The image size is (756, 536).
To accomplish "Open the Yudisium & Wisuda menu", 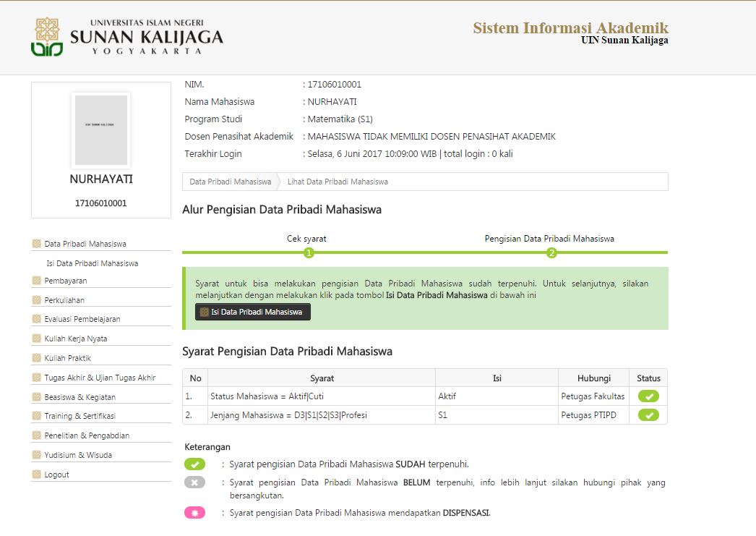I will pos(78,455).
